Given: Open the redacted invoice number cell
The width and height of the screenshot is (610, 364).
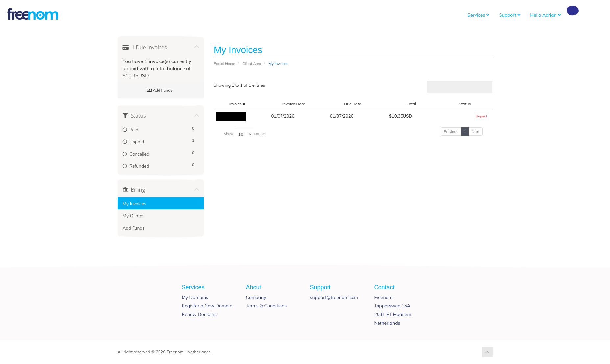Looking at the screenshot, I should click(231, 117).
